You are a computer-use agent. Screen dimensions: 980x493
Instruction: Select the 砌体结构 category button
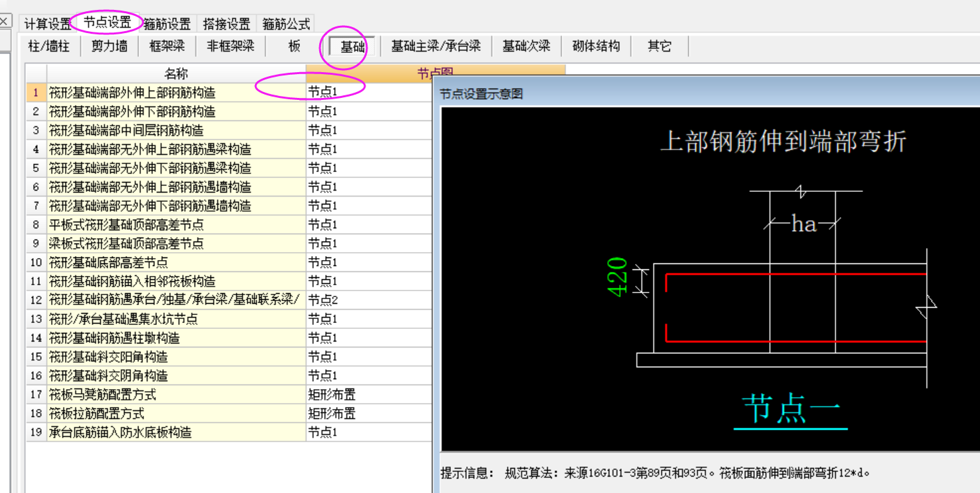pos(596,46)
